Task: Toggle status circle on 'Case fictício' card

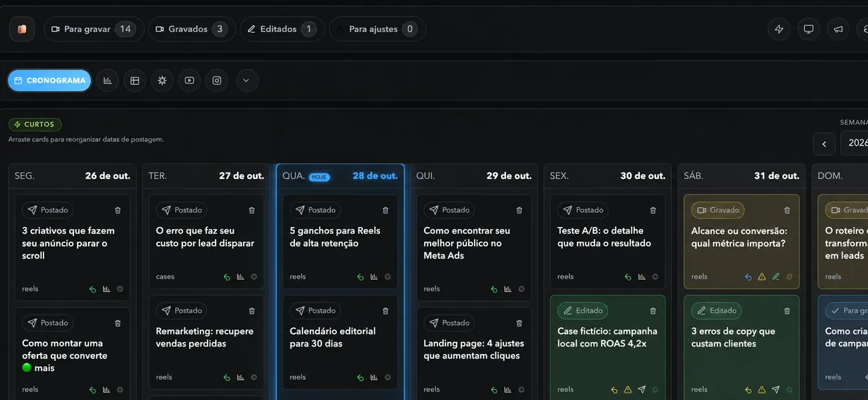Action: point(655,390)
